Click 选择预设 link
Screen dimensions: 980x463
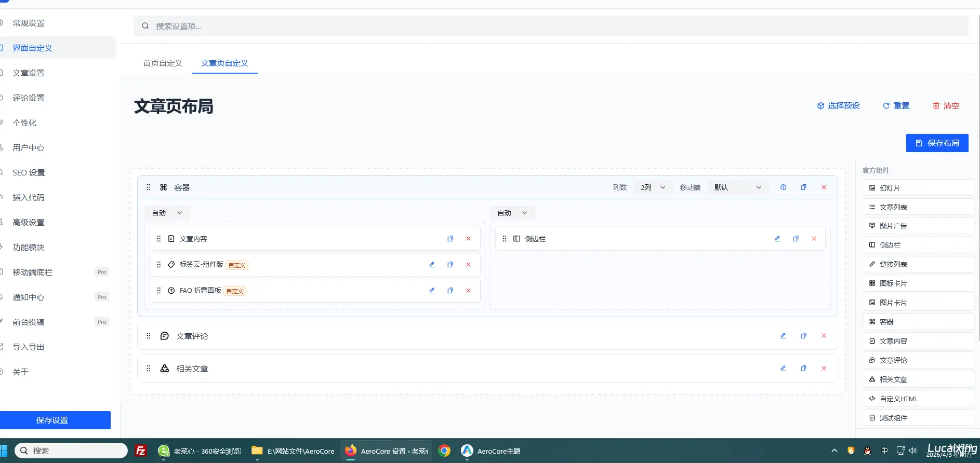click(838, 106)
